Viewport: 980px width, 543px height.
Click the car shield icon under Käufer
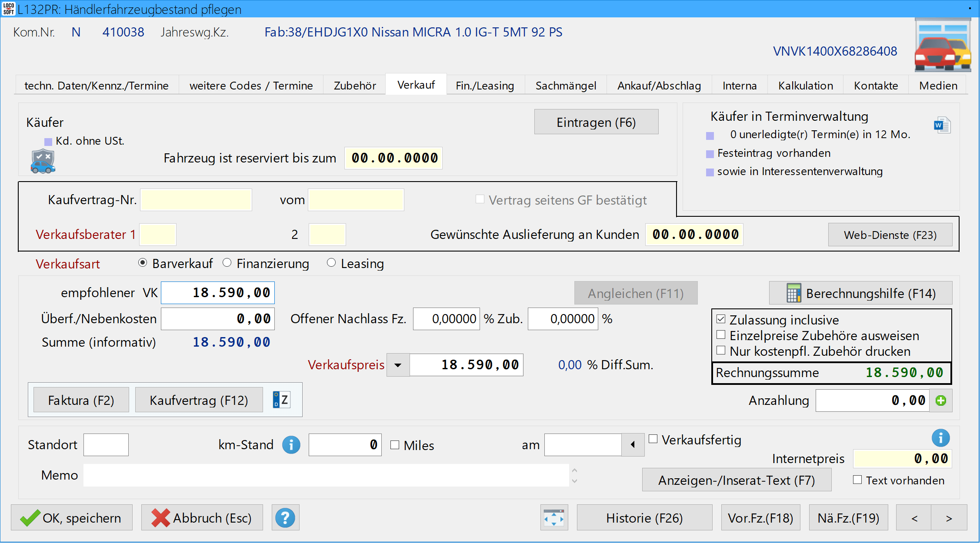coord(43,161)
